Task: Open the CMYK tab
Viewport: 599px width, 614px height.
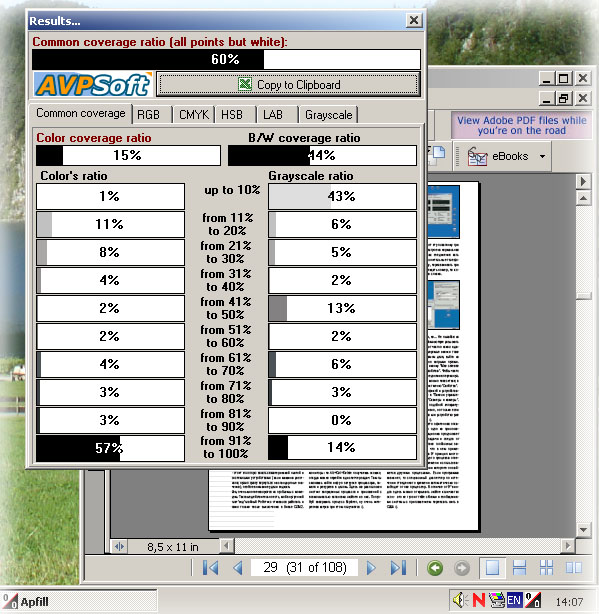Action: point(194,115)
